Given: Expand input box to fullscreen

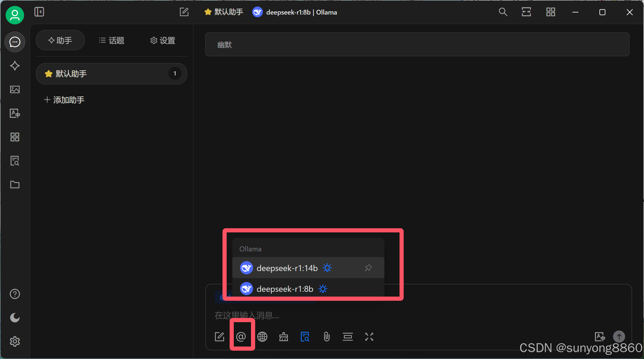Looking at the screenshot, I should pyautogui.click(x=369, y=337).
